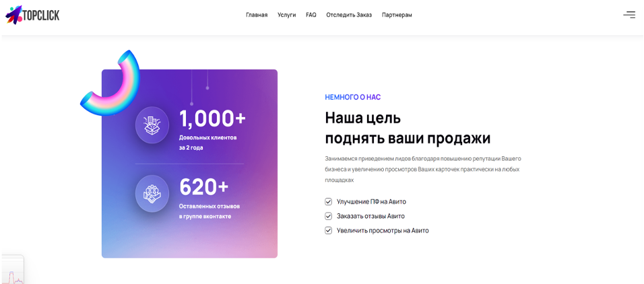Open the Услуги menu item

[x=287, y=15]
